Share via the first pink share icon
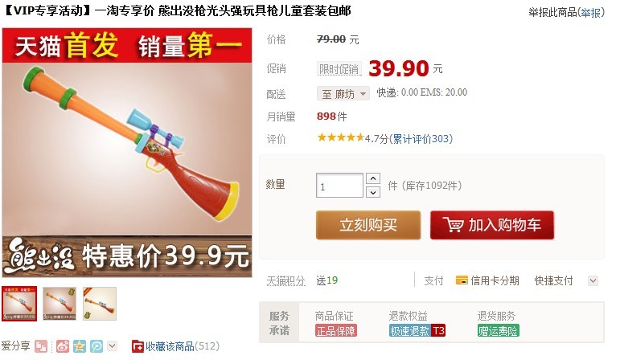Viewport: 620px width, 364px height. 41,346
